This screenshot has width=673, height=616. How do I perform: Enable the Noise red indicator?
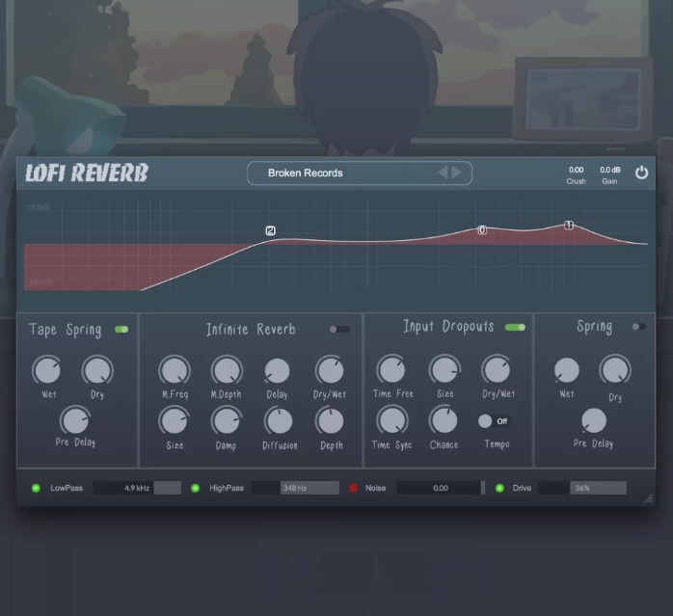tap(353, 488)
